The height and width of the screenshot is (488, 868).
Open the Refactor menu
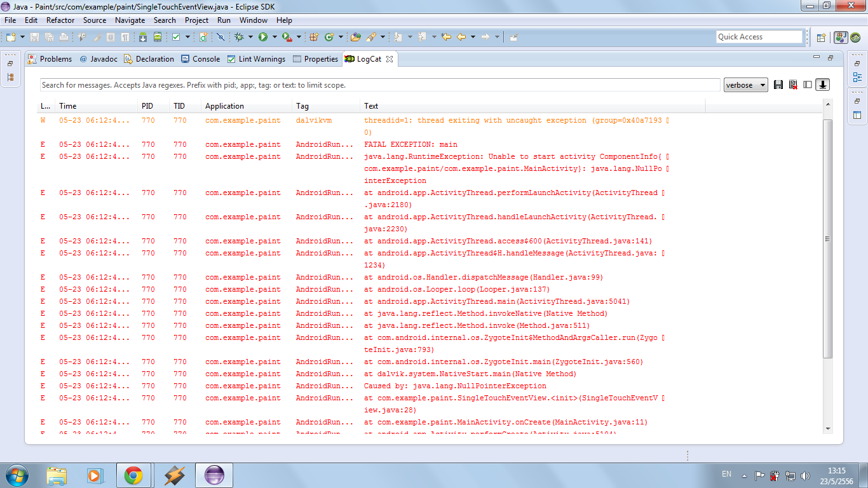pyautogui.click(x=60, y=20)
